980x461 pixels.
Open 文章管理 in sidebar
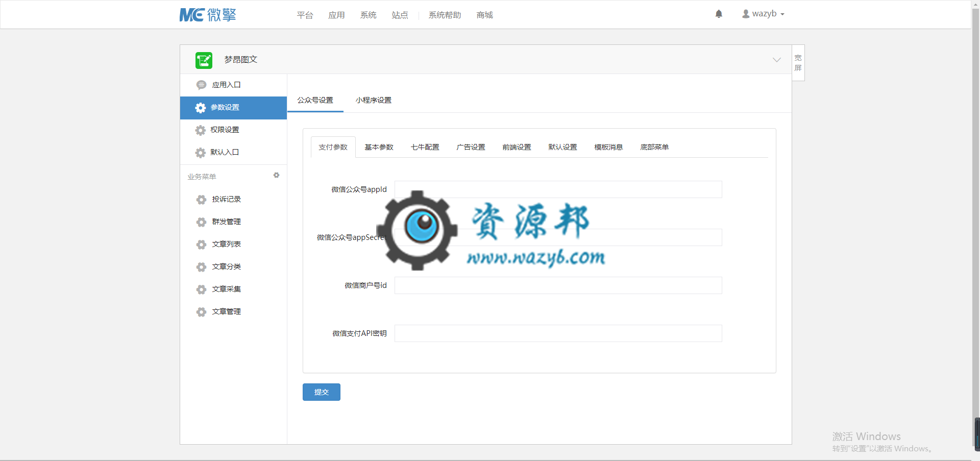(233, 312)
